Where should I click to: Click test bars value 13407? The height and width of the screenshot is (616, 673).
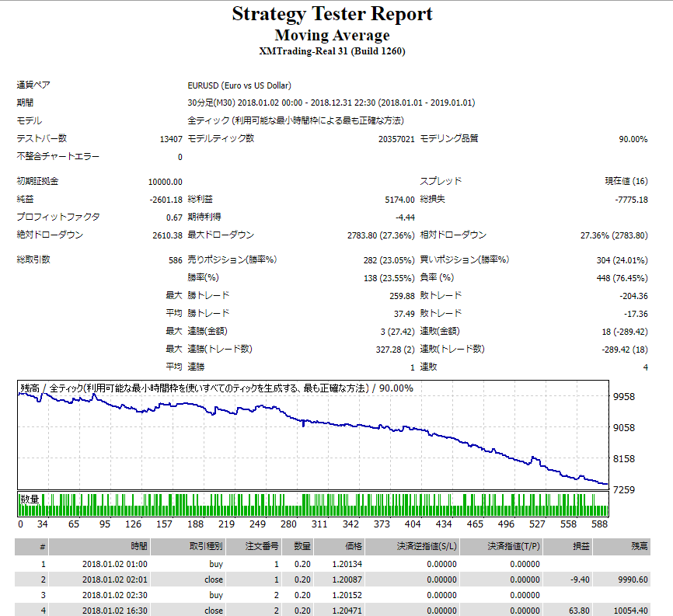[171, 139]
